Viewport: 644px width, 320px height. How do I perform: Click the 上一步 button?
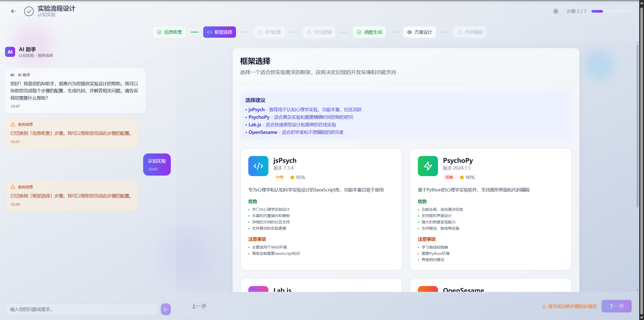[x=199, y=306]
